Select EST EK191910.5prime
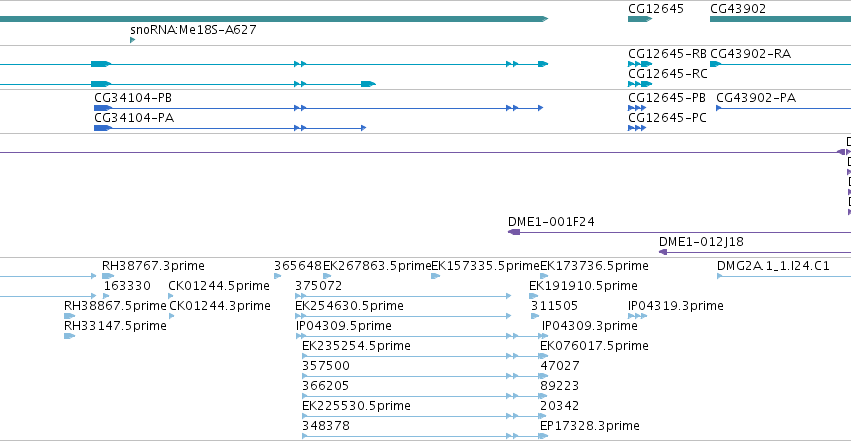This screenshot has width=851, height=441. coord(583,286)
